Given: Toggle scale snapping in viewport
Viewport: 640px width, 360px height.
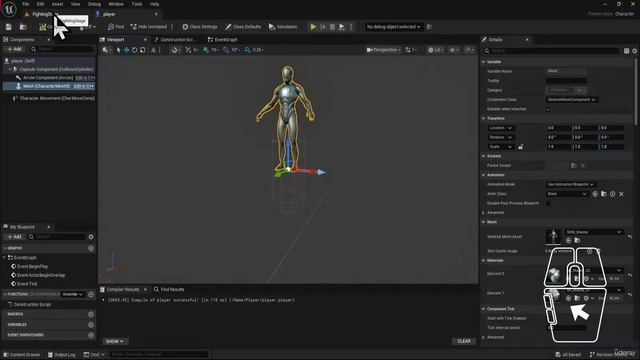Looking at the screenshot, I should click(x=247, y=50).
